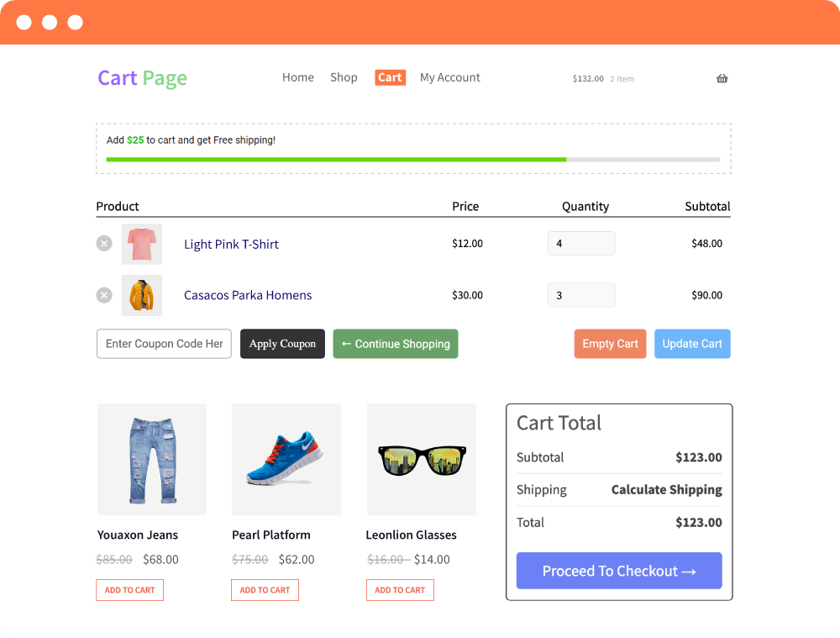Click the Product column header

(x=118, y=207)
